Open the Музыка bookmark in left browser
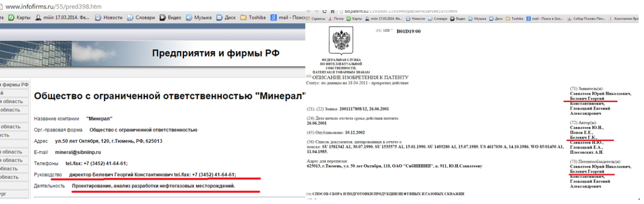This screenshot has width=644, height=204. 199,17
